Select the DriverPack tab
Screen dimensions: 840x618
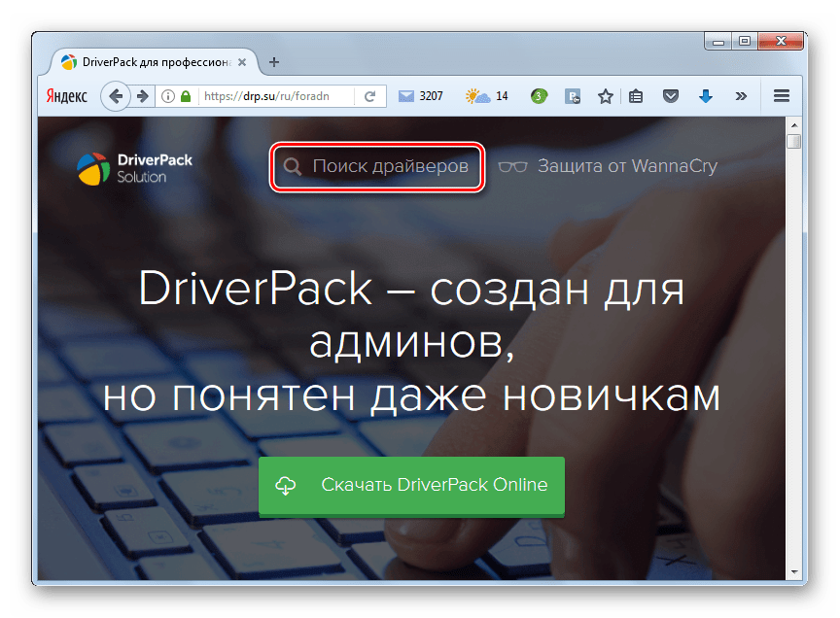(x=146, y=62)
